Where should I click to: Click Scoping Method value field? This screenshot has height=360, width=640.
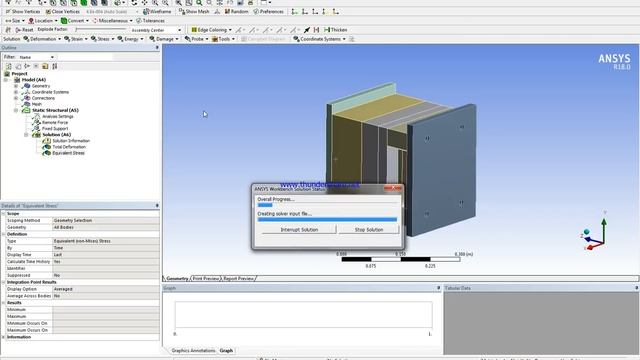[x=106, y=220]
